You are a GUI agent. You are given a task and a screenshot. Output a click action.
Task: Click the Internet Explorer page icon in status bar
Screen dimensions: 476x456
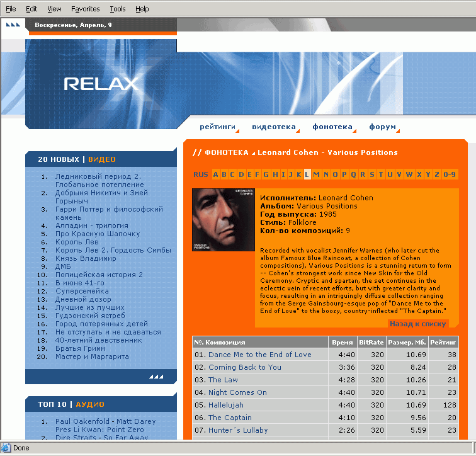6,448
